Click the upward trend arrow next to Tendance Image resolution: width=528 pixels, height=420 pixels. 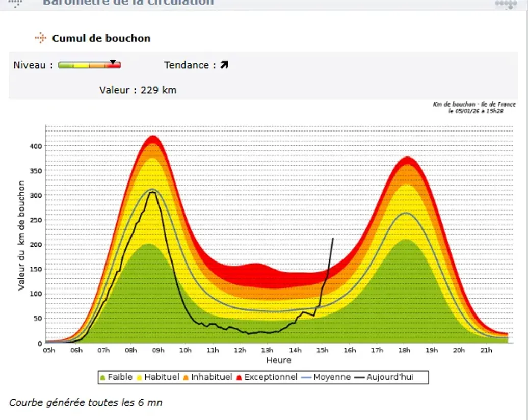click(224, 65)
